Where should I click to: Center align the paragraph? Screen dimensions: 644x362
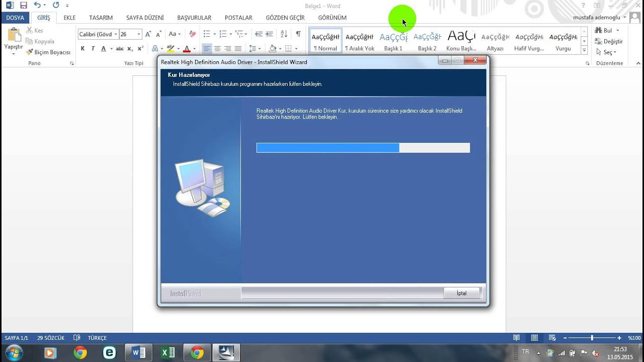point(217,49)
